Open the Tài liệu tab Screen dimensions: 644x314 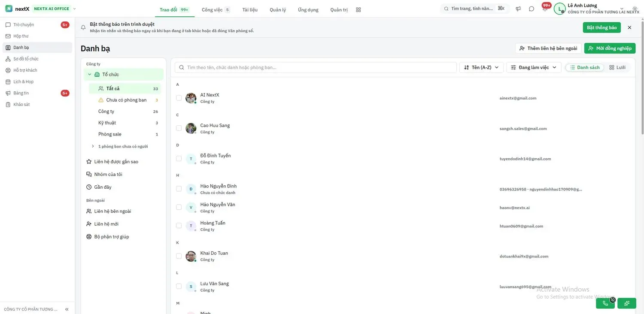(250, 9)
